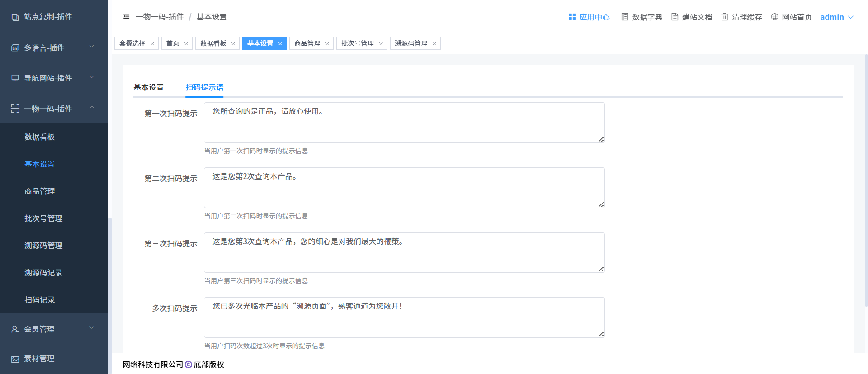Switch to the 基本设置 settings tab
The width and height of the screenshot is (868, 374).
pyautogui.click(x=148, y=87)
